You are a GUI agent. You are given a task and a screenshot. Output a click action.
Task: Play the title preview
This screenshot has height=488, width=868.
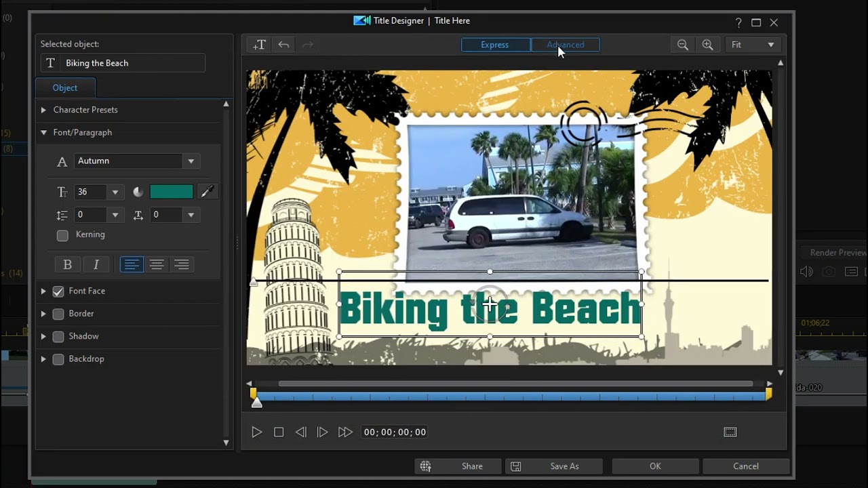coord(256,432)
